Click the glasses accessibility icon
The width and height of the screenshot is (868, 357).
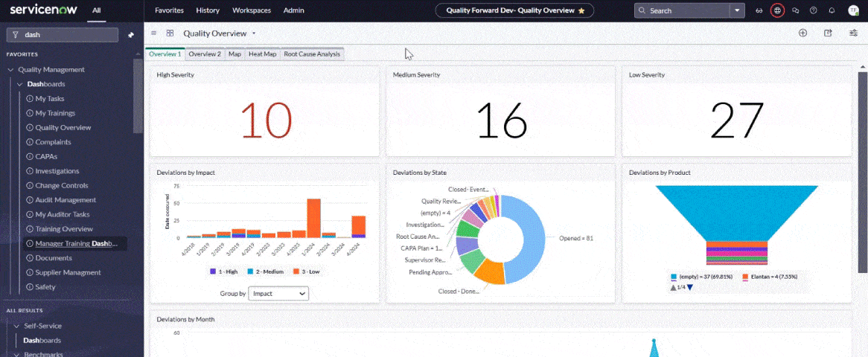coord(759,10)
